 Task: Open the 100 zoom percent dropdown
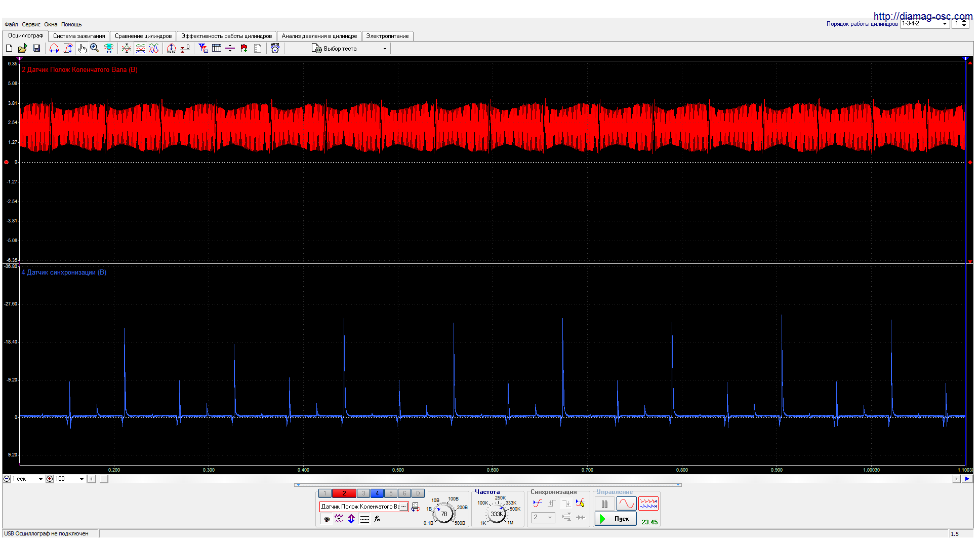(x=69, y=479)
